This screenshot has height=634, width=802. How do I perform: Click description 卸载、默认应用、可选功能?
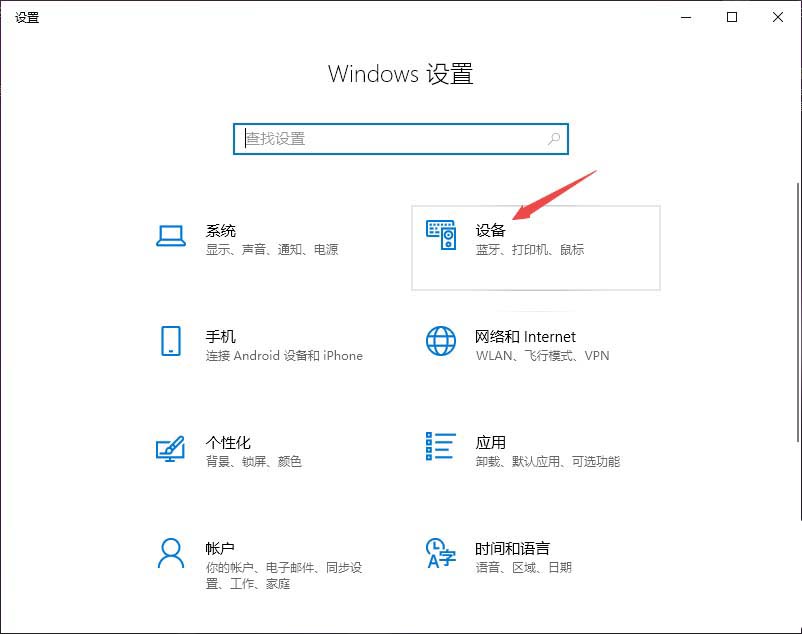pyautogui.click(x=548, y=462)
